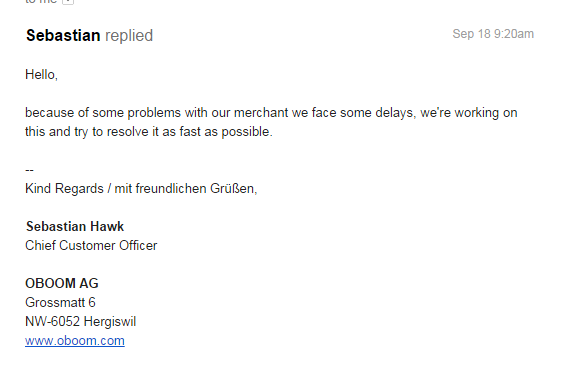Click the bold Sebastian Hawk signature name

click(x=75, y=226)
